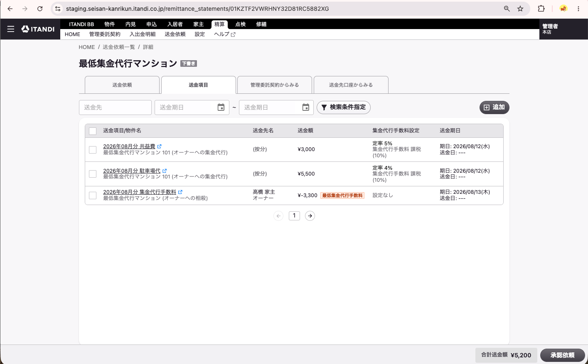Click the 承認依頼 button
The image size is (588, 364).
coord(562,355)
